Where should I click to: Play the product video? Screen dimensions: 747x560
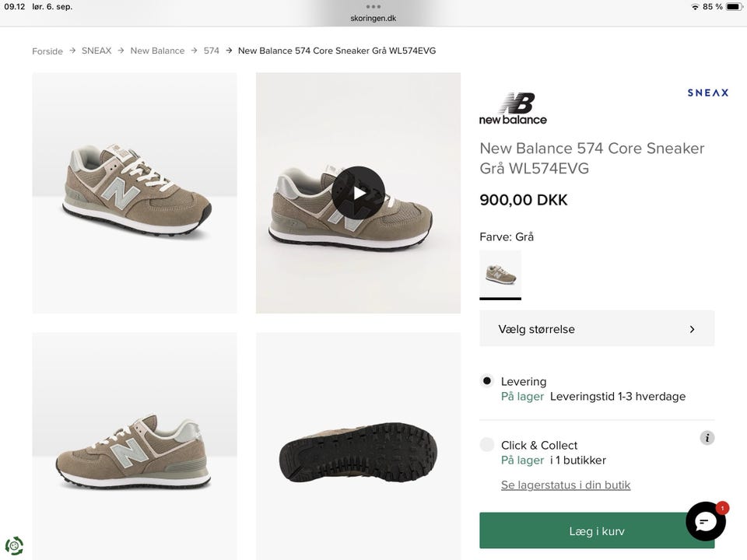[x=358, y=193]
